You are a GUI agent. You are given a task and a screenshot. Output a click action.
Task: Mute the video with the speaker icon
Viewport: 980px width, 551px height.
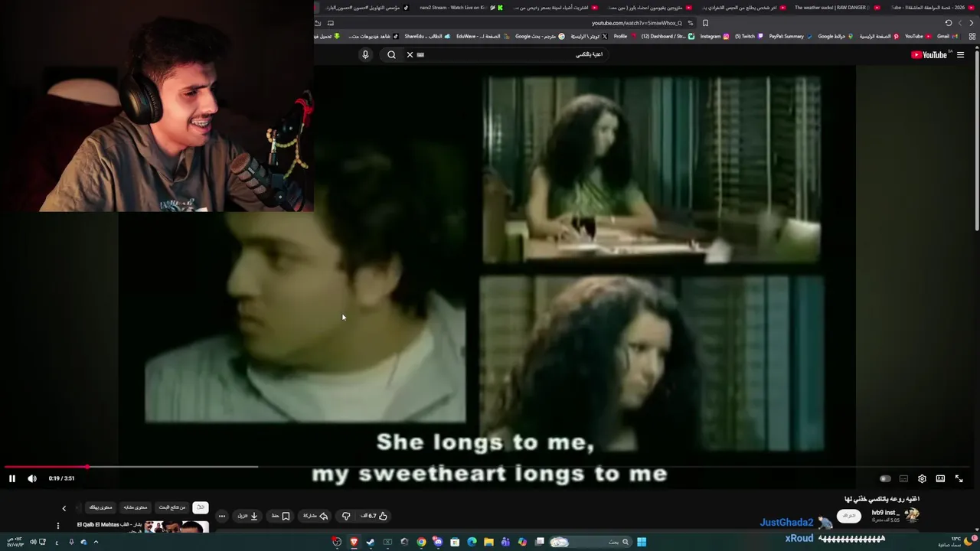(x=32, y=478)
